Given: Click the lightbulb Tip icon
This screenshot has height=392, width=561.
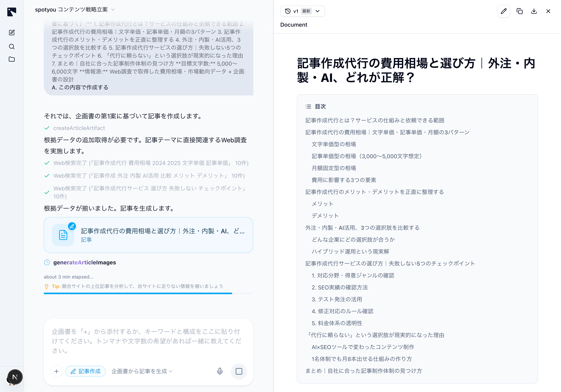Looking at the screenshot, I should (x=47, y=286).
